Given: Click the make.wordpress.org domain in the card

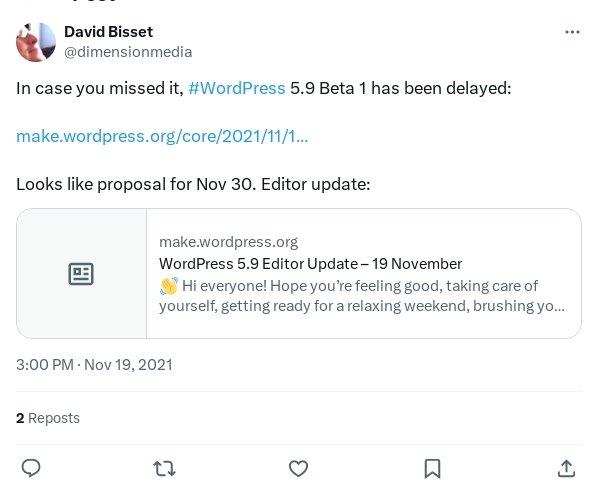Looking at the screenshot, I should [x=228, y=242].
